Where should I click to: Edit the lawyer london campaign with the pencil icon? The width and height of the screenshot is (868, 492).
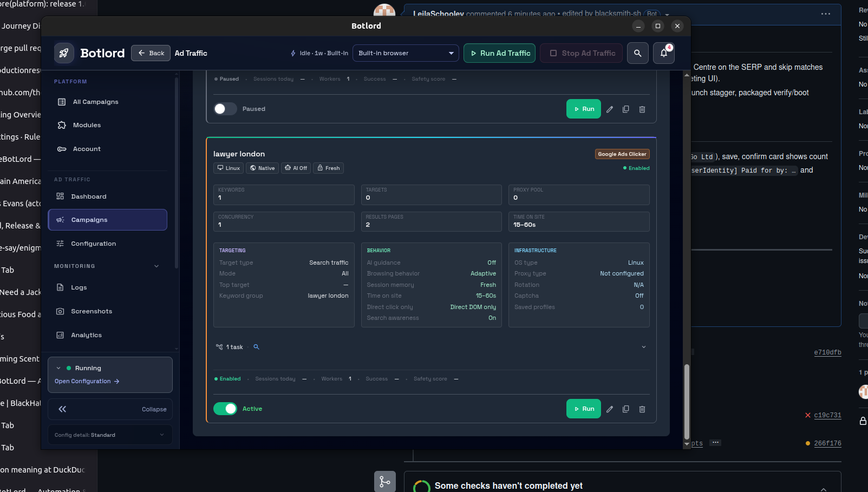(x=610, y=409)
